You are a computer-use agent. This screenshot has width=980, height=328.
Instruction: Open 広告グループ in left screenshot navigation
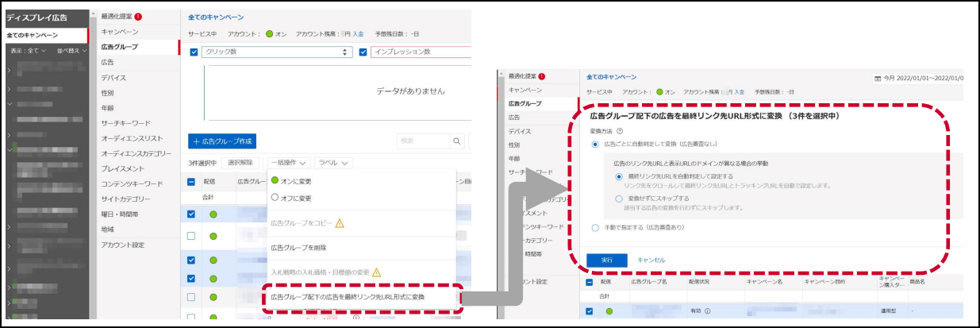119,47
